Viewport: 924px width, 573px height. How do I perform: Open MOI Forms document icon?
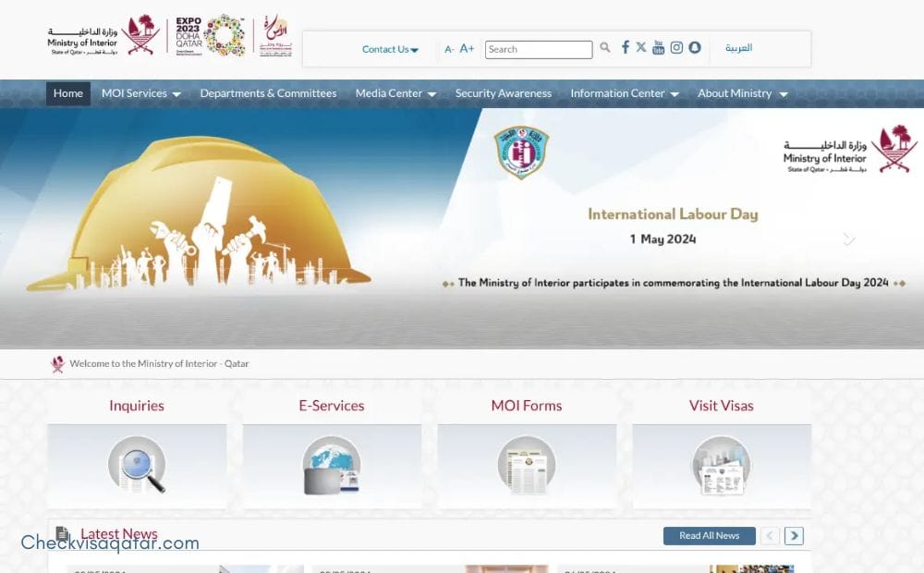pyautogui.click(x=527, y=465)
